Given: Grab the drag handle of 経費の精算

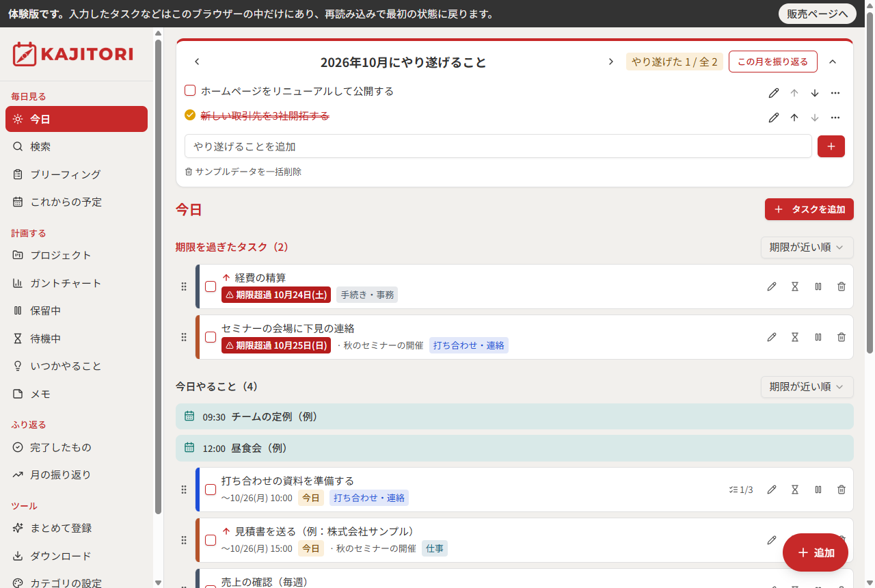Looking at the screenshot, I should [184, 286].
